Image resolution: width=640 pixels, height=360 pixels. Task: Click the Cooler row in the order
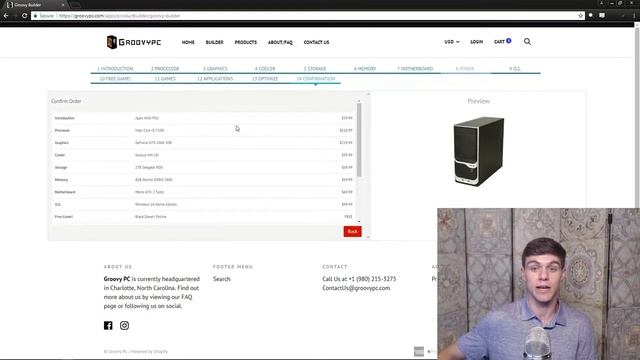[x=203, y=155]
